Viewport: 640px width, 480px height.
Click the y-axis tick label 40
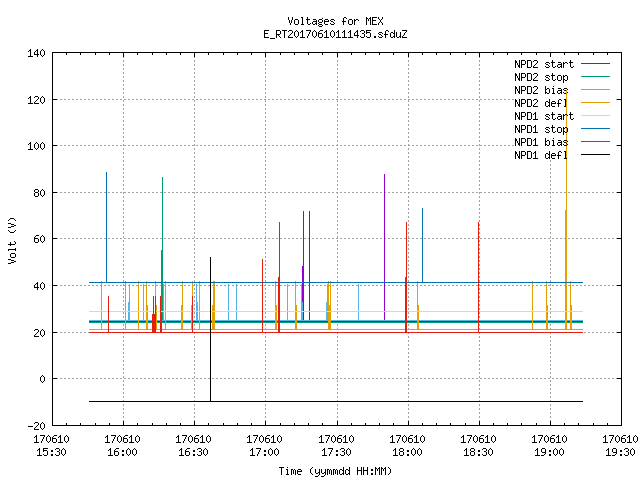pyautogui.click(x=39, y=286)
